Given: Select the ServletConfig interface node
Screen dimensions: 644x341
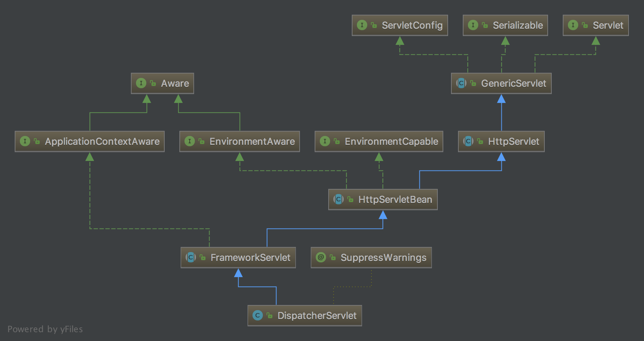Looking at the screenshot, I should 400,25.
